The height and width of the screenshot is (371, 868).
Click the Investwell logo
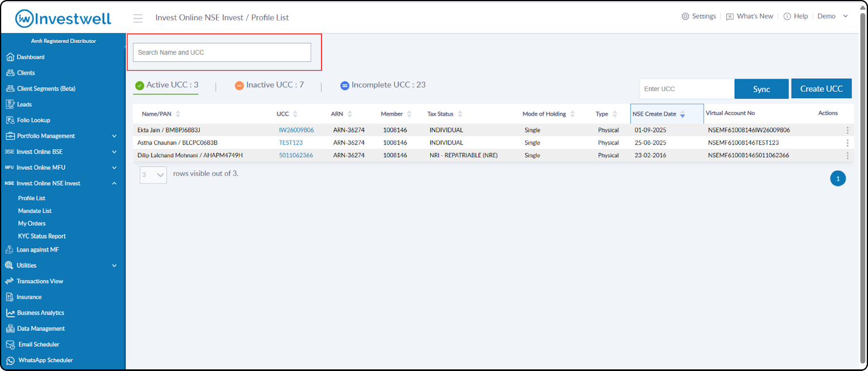pos(63,18)
